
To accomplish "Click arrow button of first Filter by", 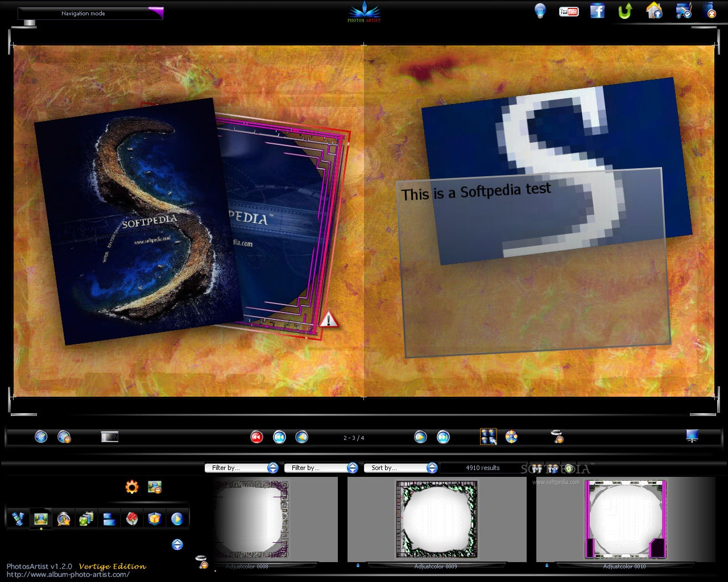I will click(273, 468).
